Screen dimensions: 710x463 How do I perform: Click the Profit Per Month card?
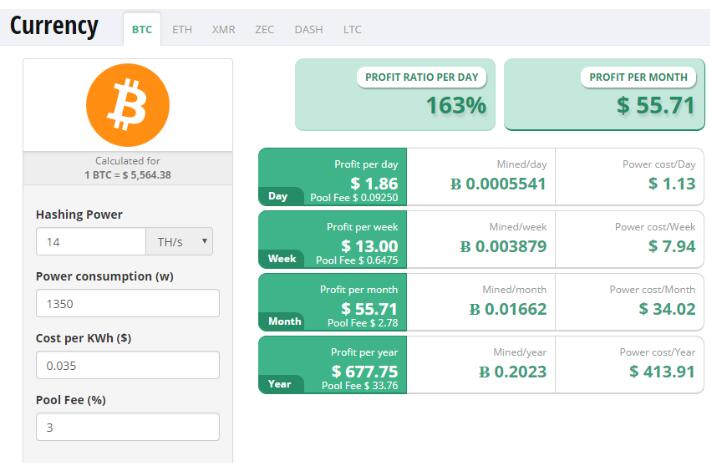click(604, 94)
